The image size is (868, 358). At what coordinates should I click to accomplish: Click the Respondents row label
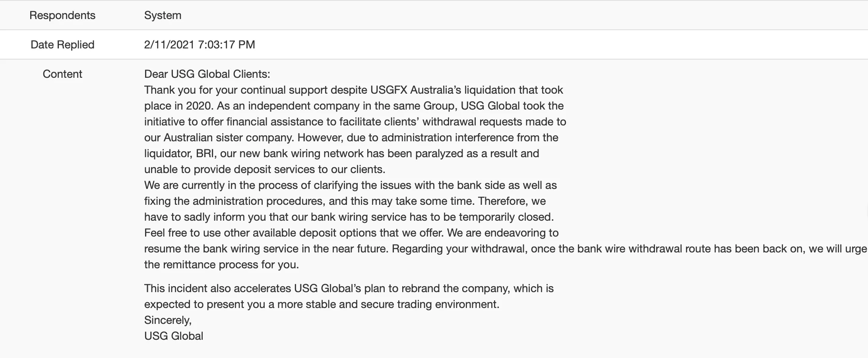[62, 15]
